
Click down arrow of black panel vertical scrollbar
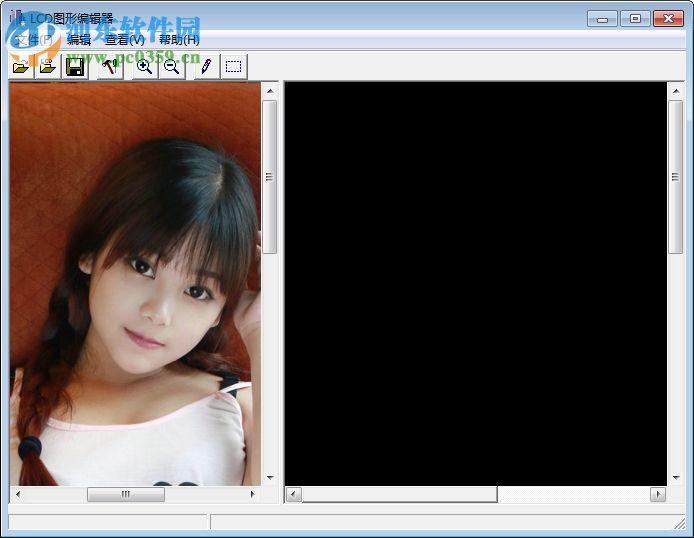pyautogui.click(x=675, y=477)
